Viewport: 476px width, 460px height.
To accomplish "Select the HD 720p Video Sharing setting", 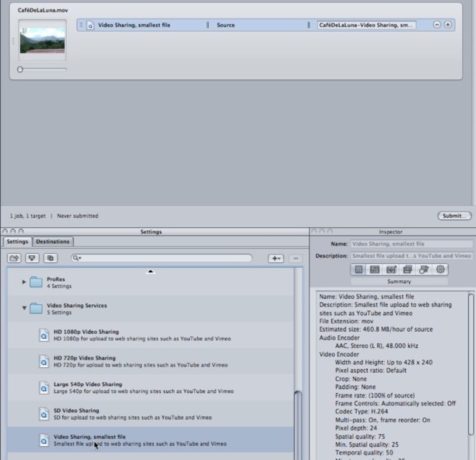I will (x=140, y=361).
